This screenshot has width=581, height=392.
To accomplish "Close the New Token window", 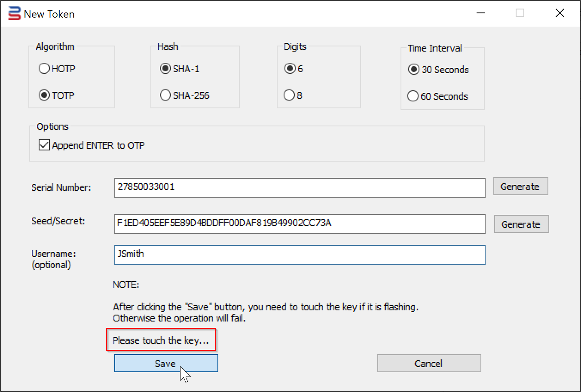I will pyautogui.click(x=560, y=13).
